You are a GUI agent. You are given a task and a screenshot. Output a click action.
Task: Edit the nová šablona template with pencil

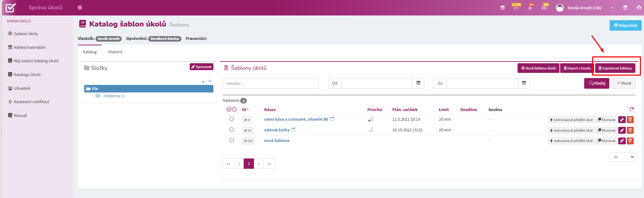(x=622, y=141)
